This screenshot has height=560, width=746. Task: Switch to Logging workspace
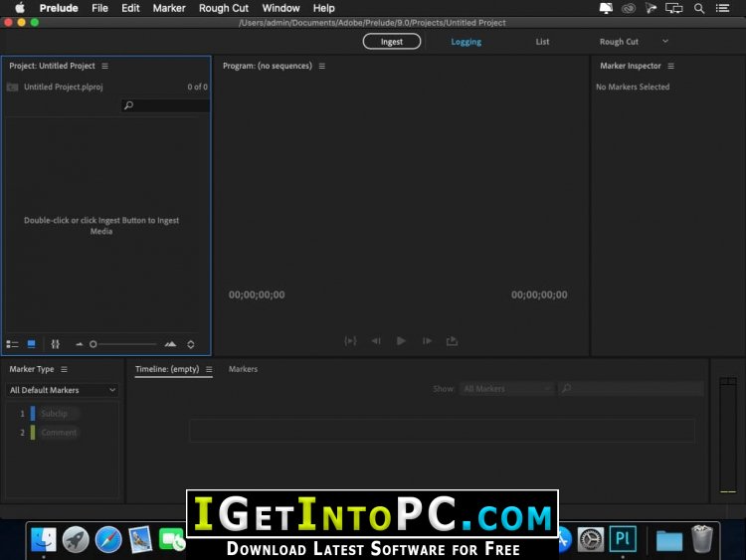466,42
